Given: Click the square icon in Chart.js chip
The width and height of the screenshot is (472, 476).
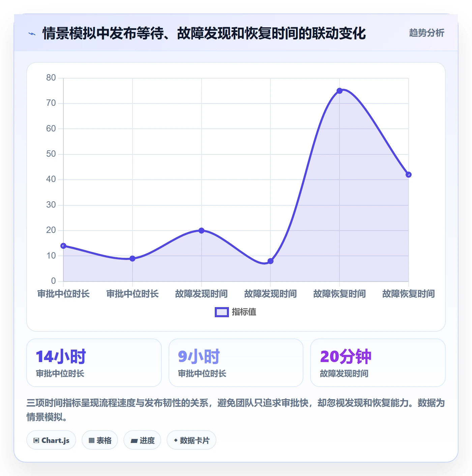Looking at the screenshot, I should (36, 441).
